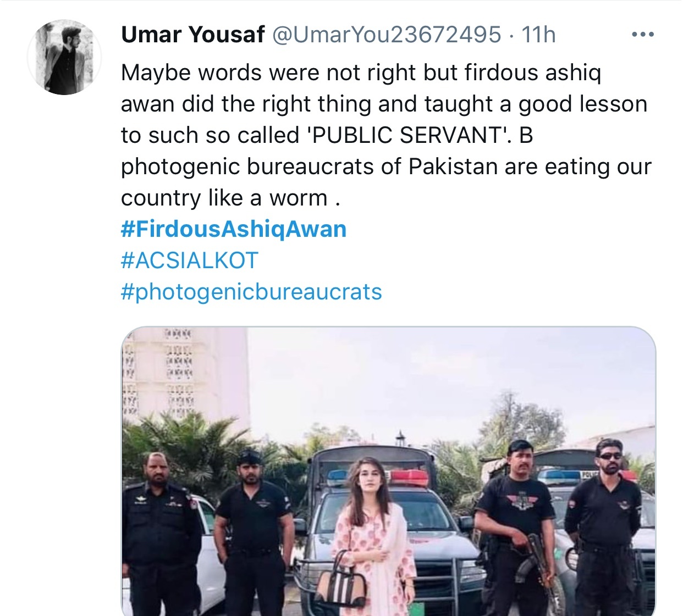Open the Umar Yousaf display name
This screenshot has width=683, height=616.
(193, 35)
